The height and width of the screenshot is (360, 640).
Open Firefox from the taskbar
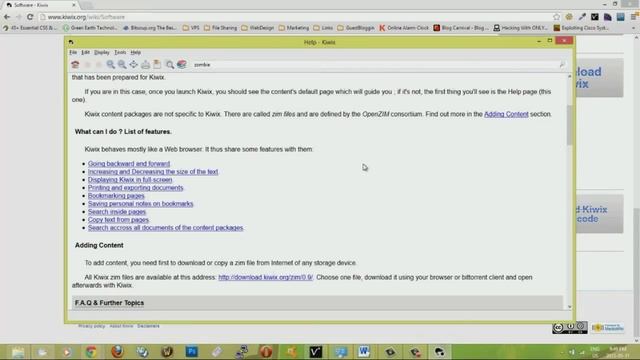(x=117, y=351)
